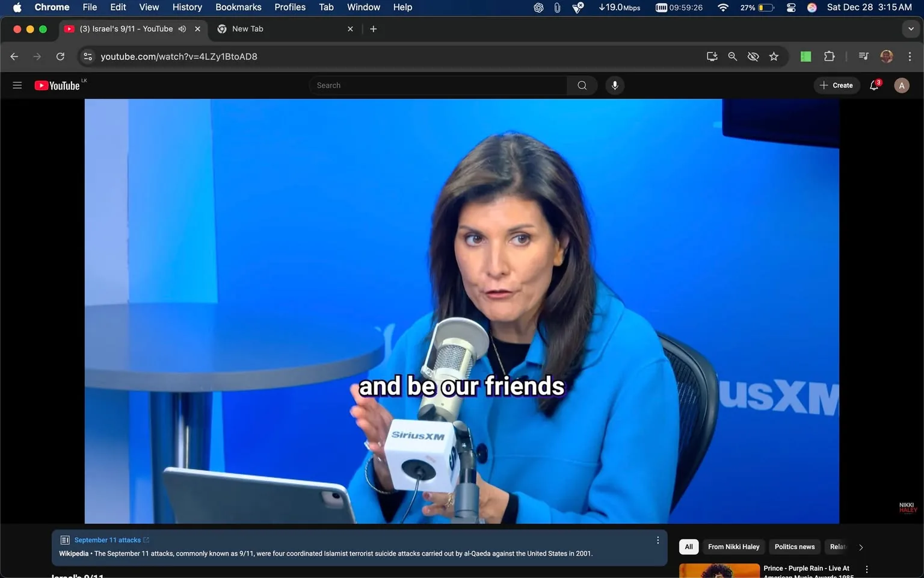Click the media playback control icon in toolbar
The image size is (924, 578).
863,56
